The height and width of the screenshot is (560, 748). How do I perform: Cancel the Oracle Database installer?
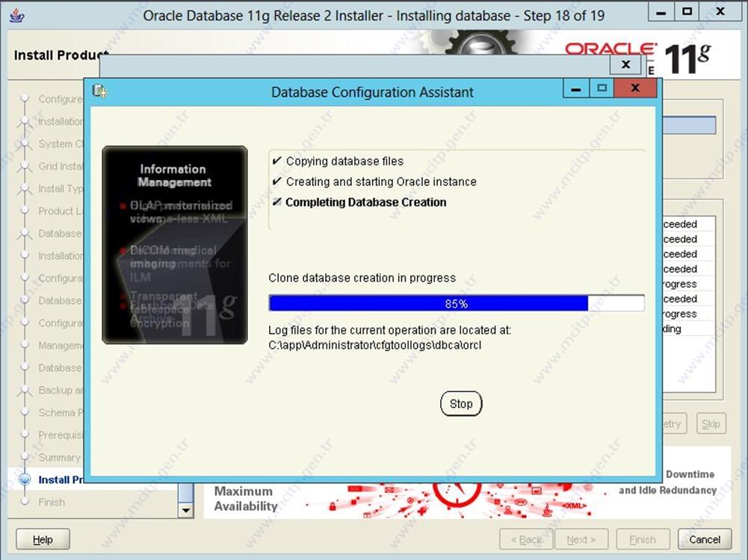click(x=705, y=540)
